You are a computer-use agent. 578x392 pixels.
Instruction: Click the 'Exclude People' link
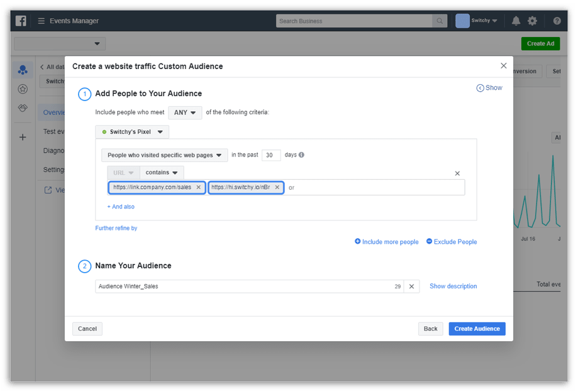(x=452, y=242)
